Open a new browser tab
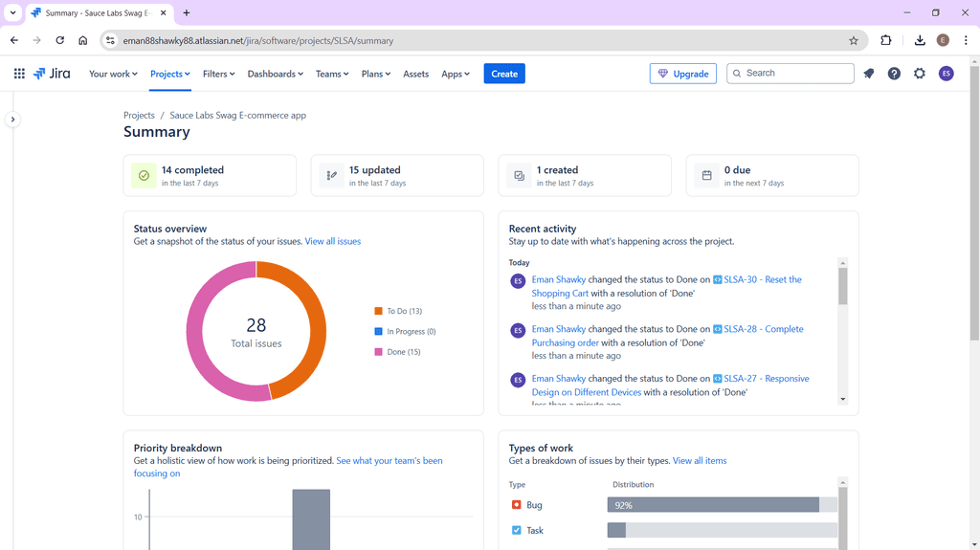The height and width of the screenshot is (550, 980). (x=187, y=12)
